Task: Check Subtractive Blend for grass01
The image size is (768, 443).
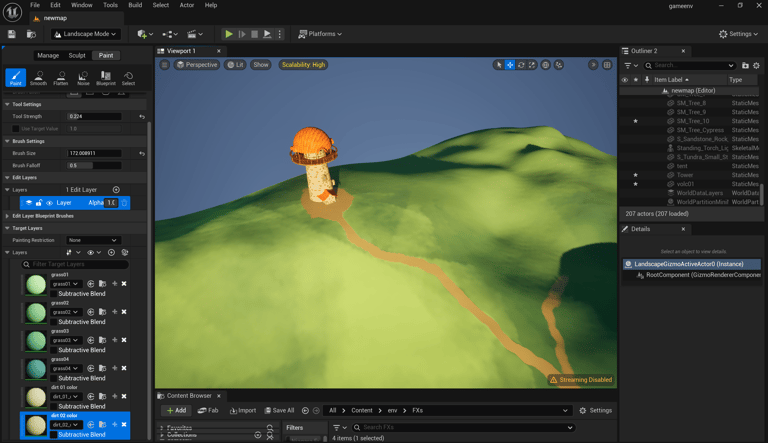Action: [54, 294]
